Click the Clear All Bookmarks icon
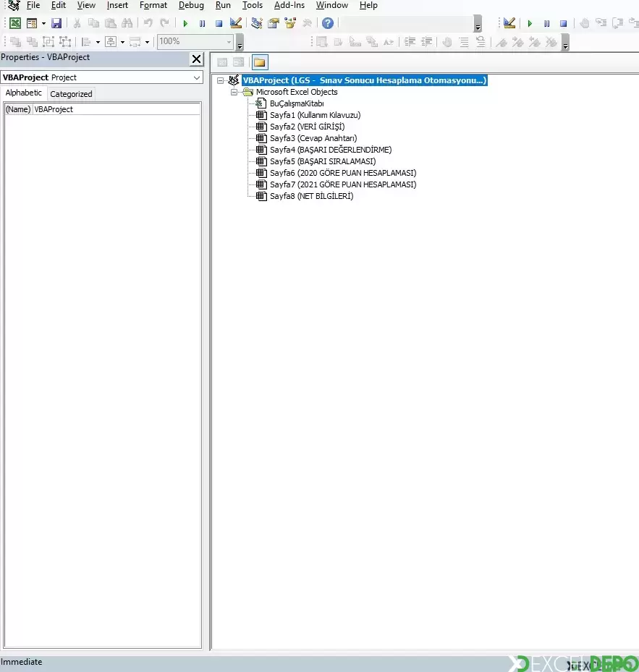The height and width of the screenshot is (672, 639). pyautogui.click(x=551, y=41)
